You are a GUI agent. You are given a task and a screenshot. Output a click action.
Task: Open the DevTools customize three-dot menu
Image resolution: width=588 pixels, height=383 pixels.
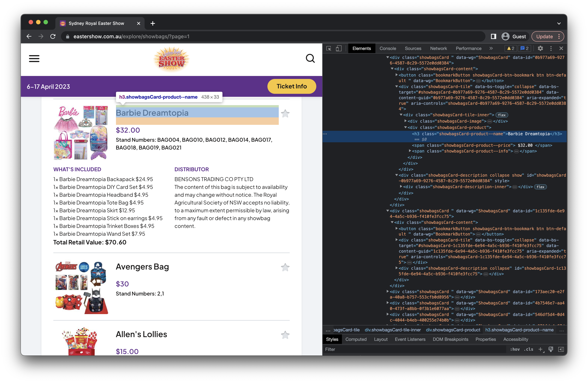(551, 48)
